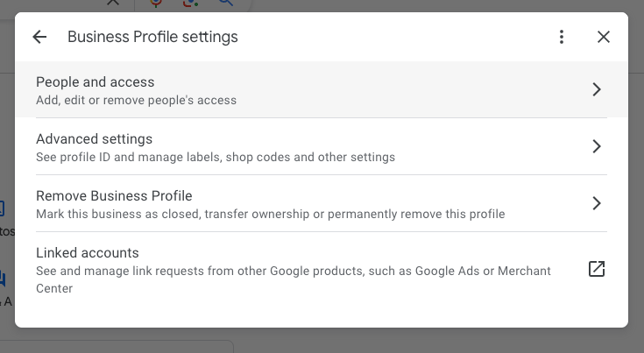Click the Google Lens icon in search bar
The width and height of the screenshot is (644, 353).
pos(192,3)
